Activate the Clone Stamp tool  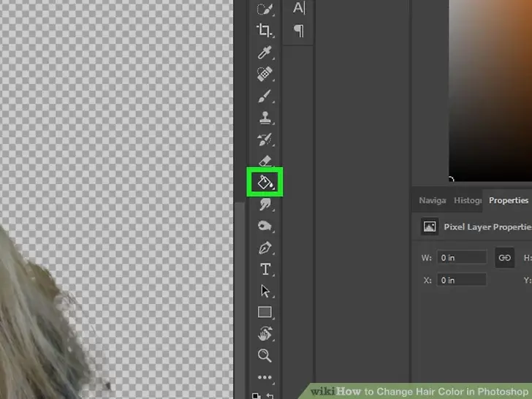pyautogui.click(x=265, y=118)
